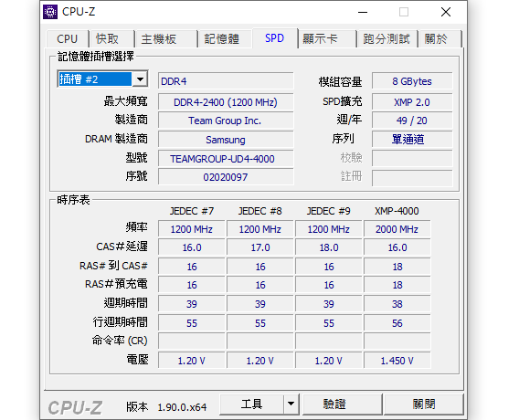
Task: Click the empty 校驗 field
Action: coord(412,159)
